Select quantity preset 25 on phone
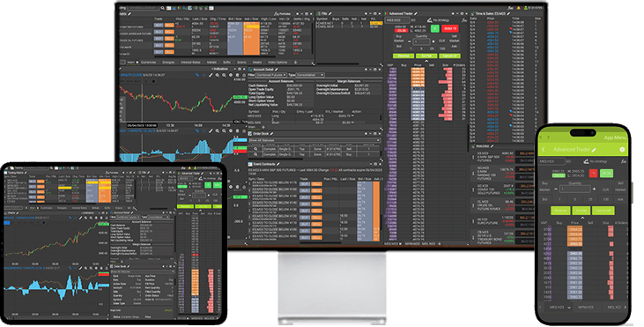 point(589,199)
